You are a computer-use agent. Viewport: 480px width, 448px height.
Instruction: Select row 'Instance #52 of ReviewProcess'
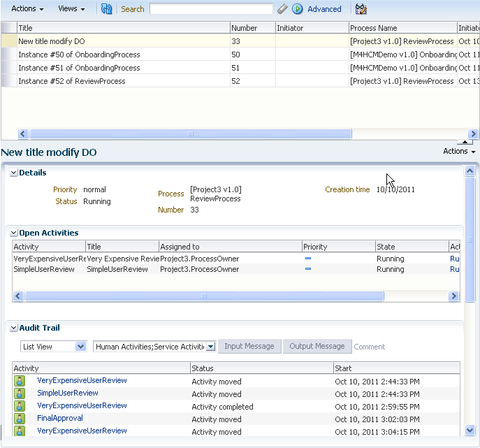[240, 81]
